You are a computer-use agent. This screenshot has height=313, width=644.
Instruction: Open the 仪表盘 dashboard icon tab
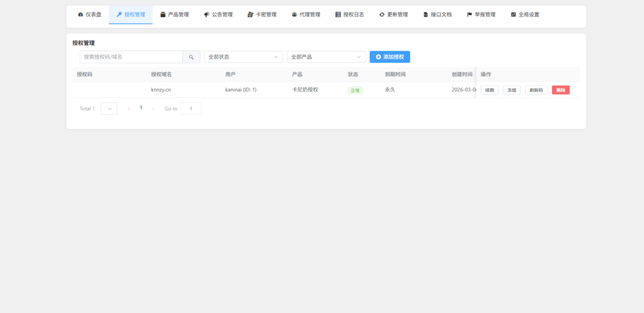pos(80,14)
